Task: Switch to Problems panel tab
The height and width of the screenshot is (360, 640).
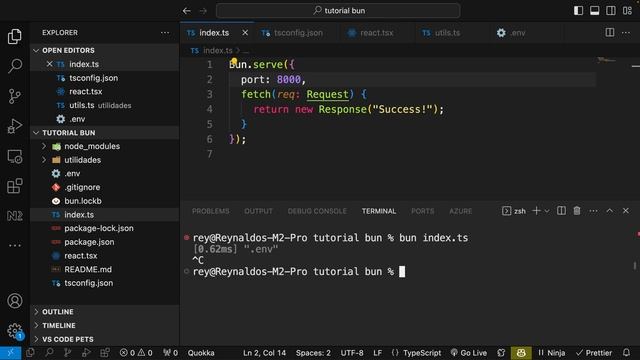Action: coord(211,211)
